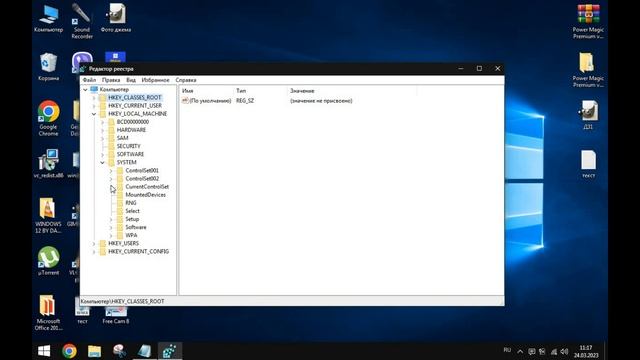Select the SECURITY key
The image size is (640, 360).
(x=129, y=146)
